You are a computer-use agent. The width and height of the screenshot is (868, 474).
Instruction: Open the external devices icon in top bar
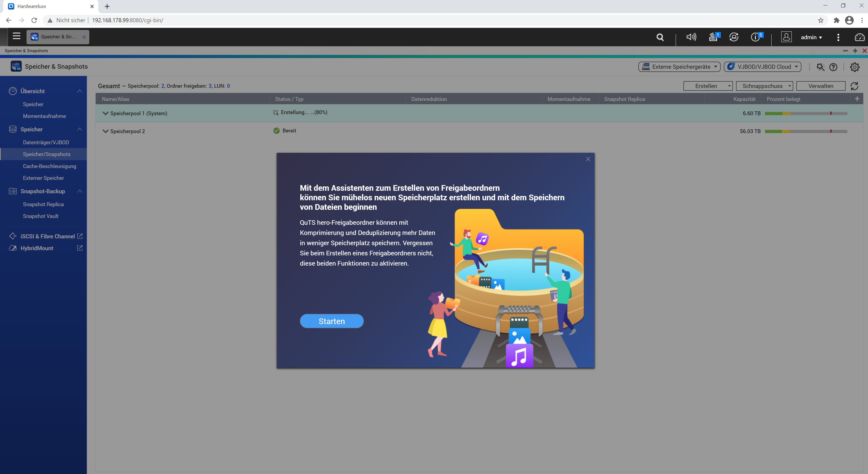734,37
